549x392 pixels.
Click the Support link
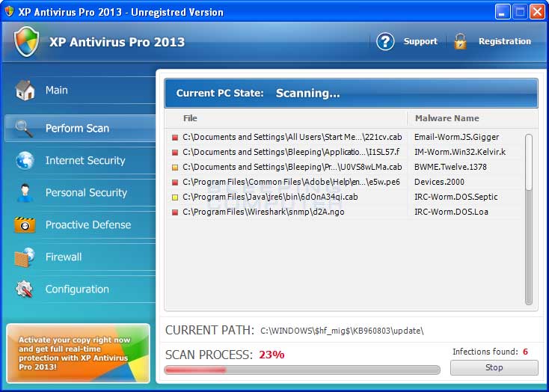(420, 41)
